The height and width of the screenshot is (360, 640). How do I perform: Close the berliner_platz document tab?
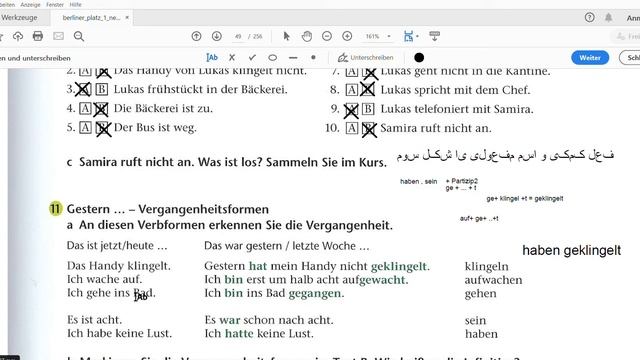(x=127, y=18)
